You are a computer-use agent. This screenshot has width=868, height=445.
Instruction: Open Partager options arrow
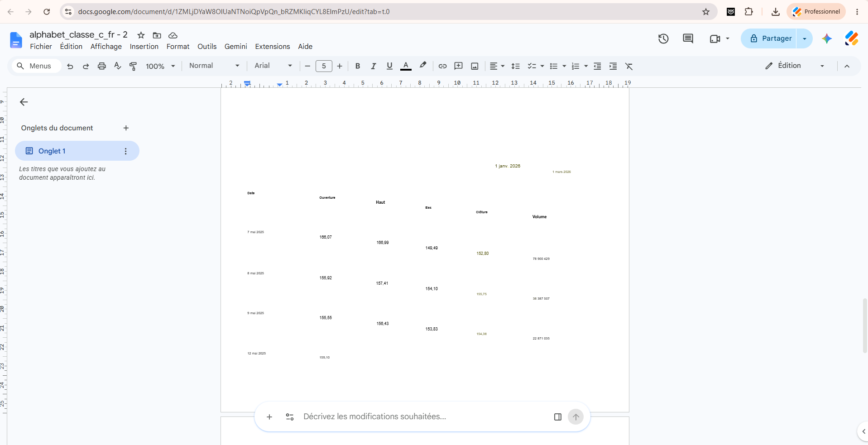click(x=805, y=38)
